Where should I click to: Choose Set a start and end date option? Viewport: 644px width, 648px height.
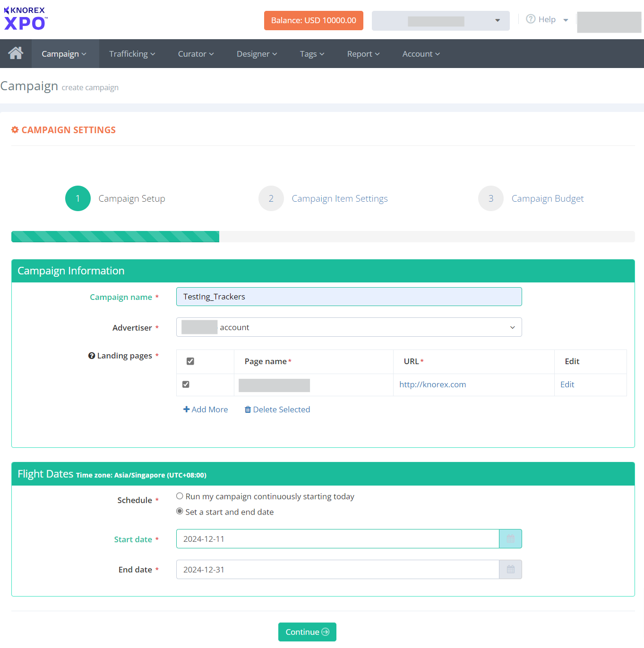pos(180,512)
